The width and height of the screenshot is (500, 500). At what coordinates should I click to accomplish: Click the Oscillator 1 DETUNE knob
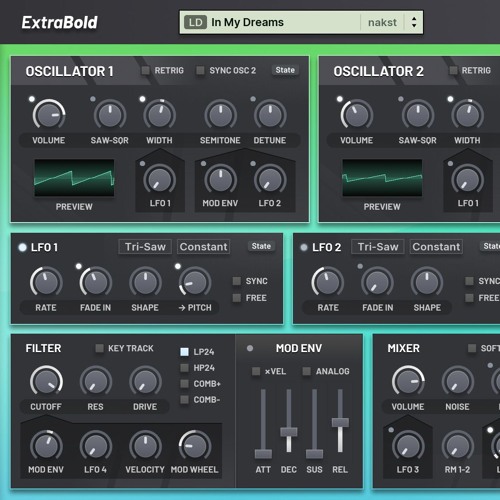[270, 115]
